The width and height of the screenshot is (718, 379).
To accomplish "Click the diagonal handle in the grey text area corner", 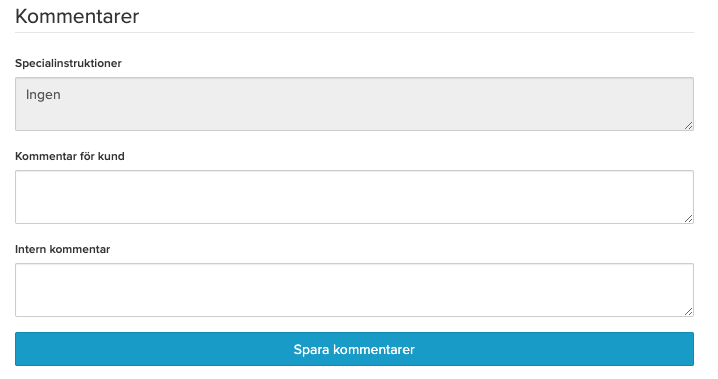I will pyautogui.click(x=688, y=125).
